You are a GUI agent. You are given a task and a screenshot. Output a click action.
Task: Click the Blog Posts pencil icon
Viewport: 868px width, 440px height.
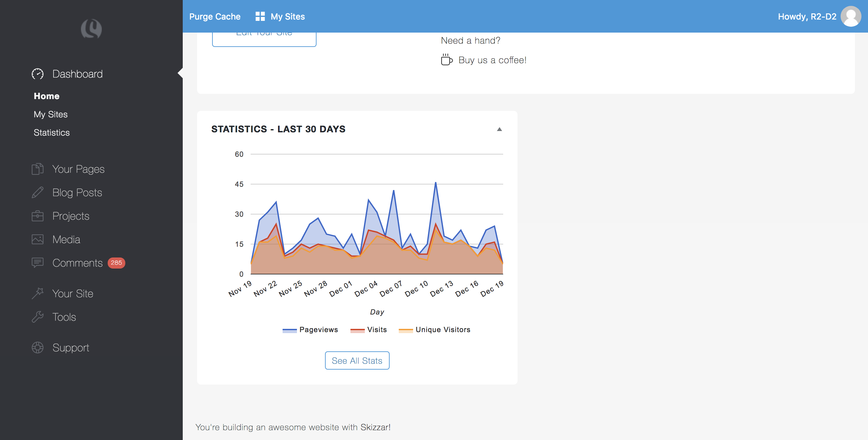(x=37, y=192)
